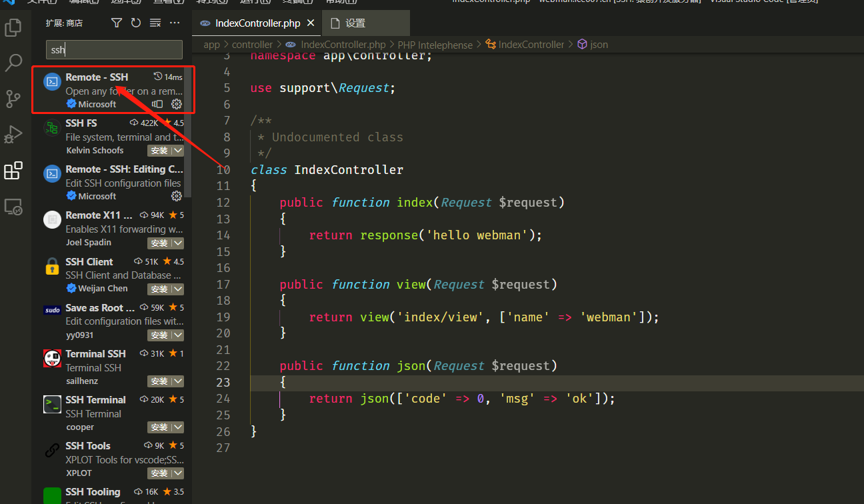Select the controller breadcrumb segment
The image size is (864, 504).
point(252,45)
